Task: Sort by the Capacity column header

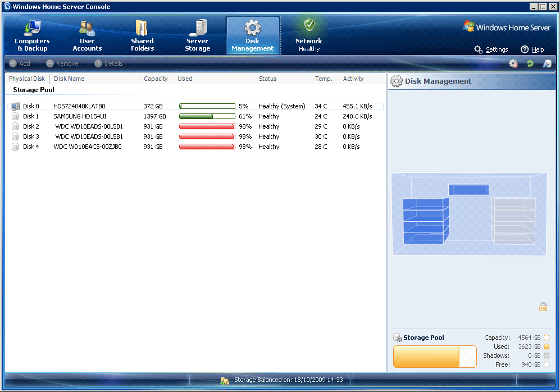Action: (x=156, y=79)
